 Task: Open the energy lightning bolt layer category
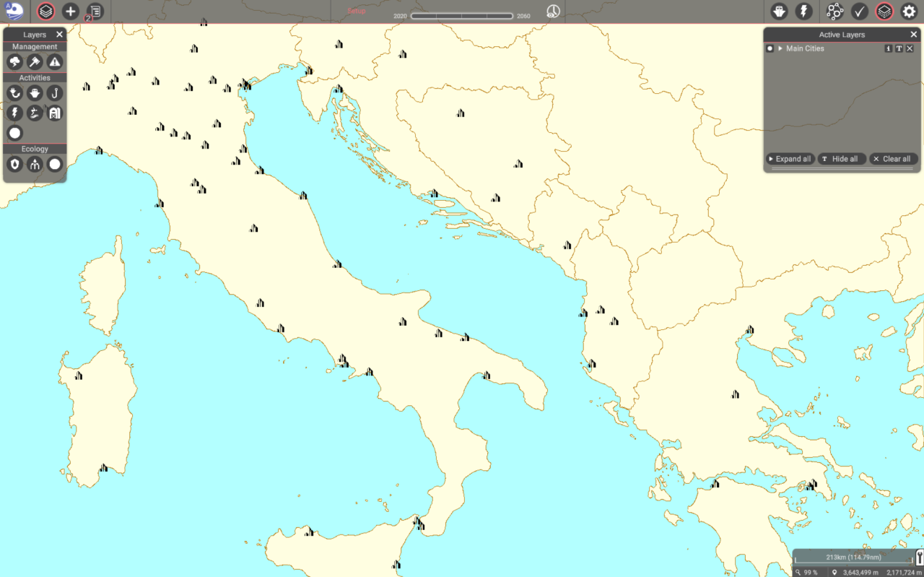point(14,113)
